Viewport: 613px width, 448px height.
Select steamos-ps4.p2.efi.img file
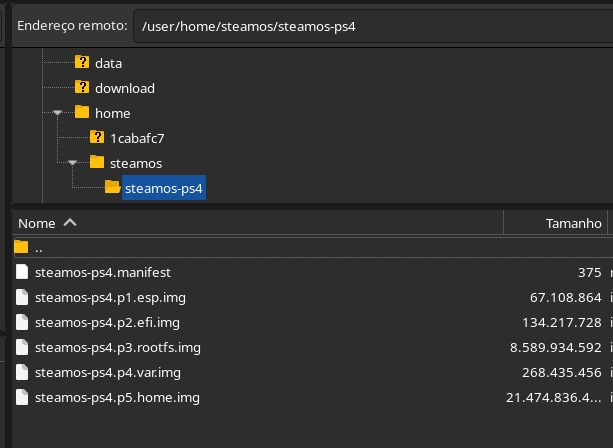coord(108,323)
